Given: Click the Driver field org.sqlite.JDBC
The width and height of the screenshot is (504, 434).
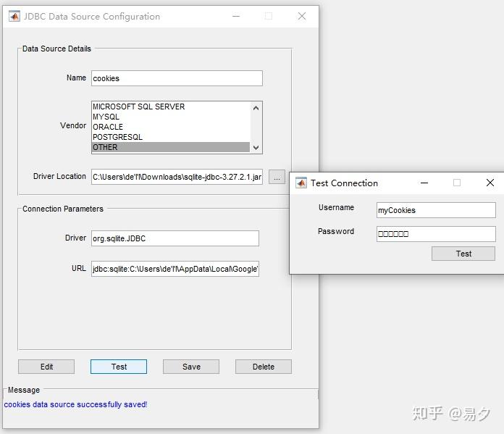Looking at the screenshot, I should (x=175, y=238).
